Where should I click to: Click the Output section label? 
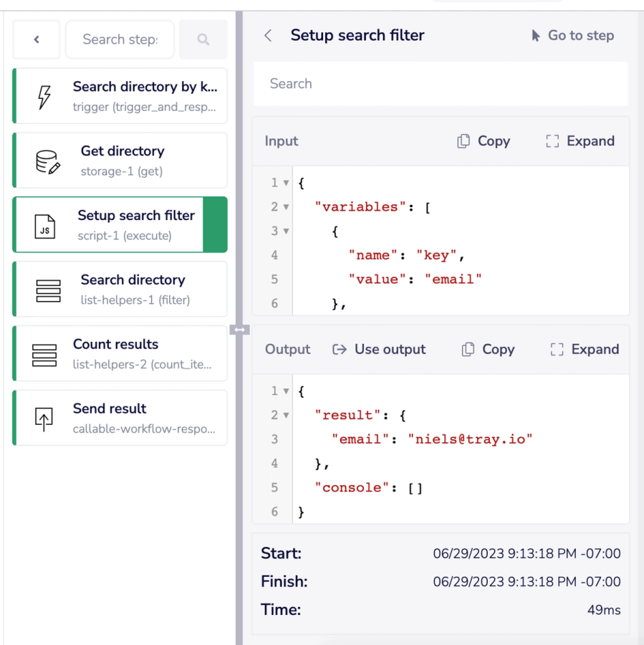click(287, 349)
